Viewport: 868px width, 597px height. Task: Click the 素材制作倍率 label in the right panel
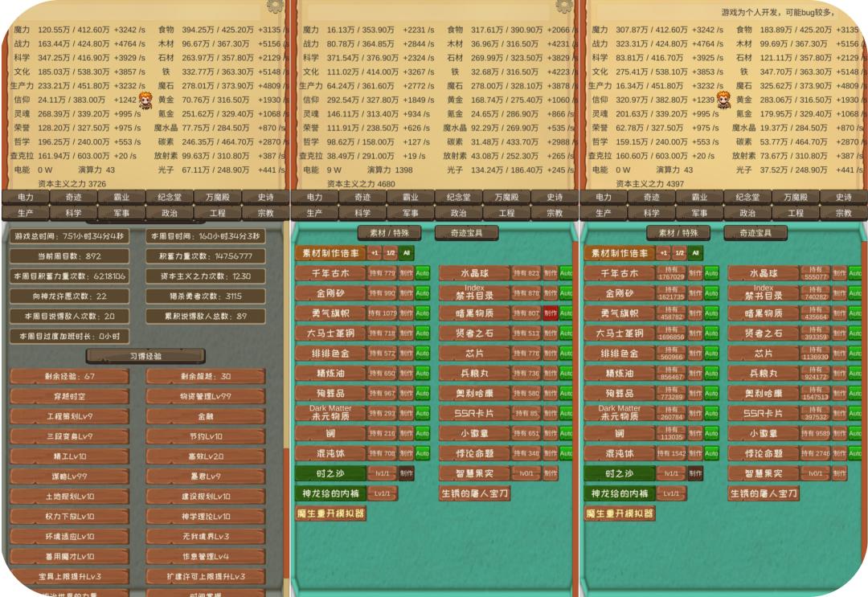click(620, 253)
